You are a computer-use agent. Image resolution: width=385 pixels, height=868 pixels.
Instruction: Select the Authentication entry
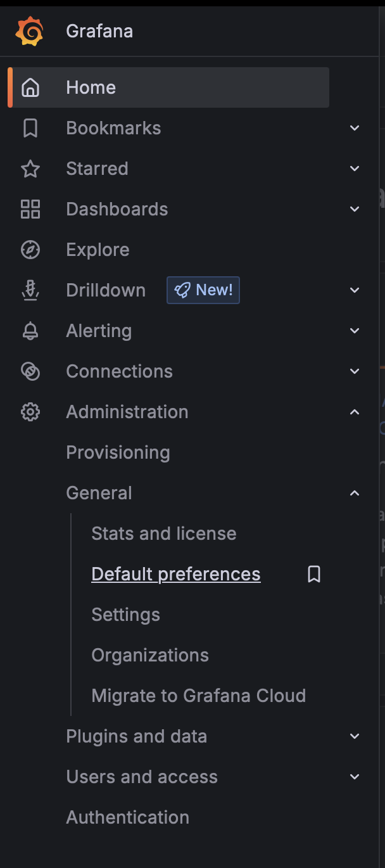[x=127, y=817]
